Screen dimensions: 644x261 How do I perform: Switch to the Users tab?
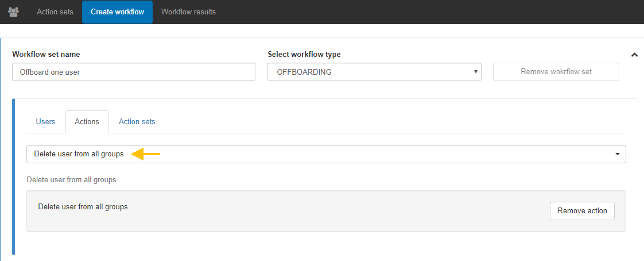(x=46, y=122)
